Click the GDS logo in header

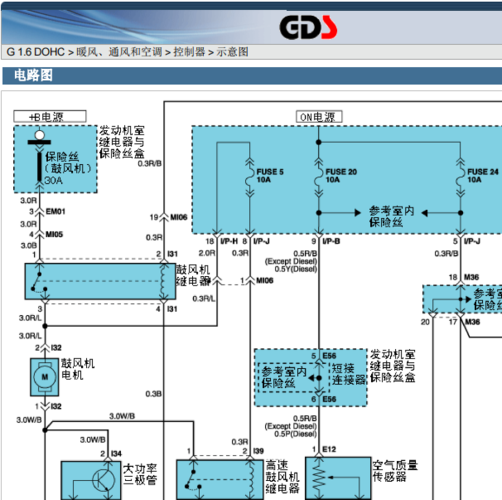click(308, 27)
